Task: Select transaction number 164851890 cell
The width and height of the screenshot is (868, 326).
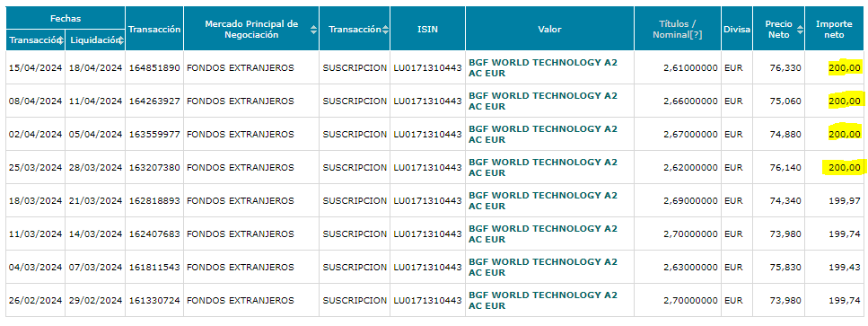Action: pos(154,67)
